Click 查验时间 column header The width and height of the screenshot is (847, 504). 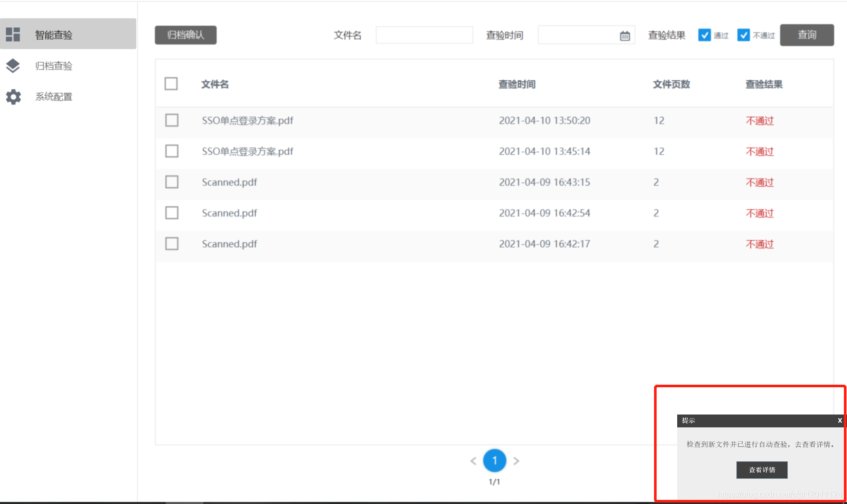click(517, 84)
